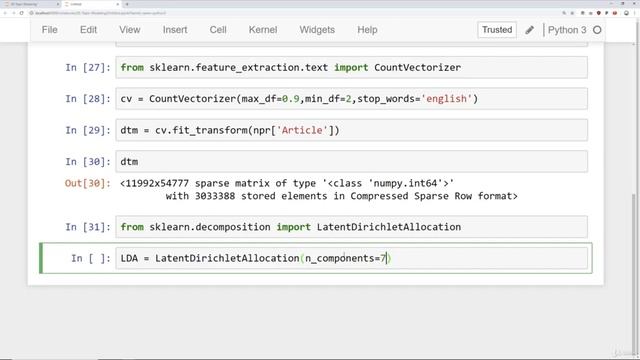Screen dimensions: 640x360
Task: Open the Edit menu
Action: coord(88,30)
